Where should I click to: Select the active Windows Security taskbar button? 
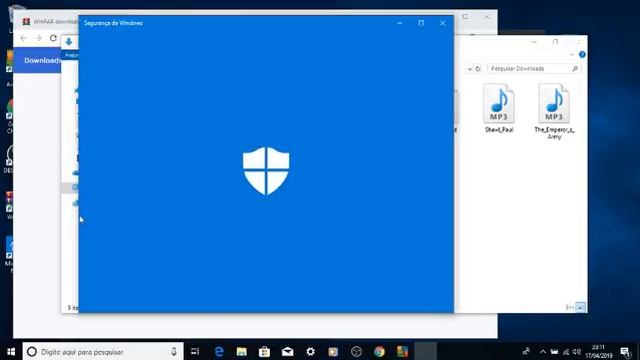(x=425, y=351)
